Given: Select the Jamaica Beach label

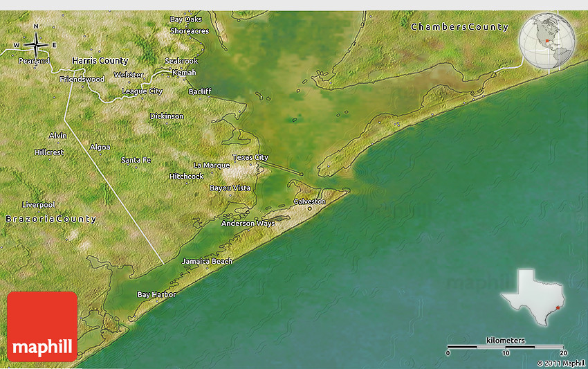Looking at the screenshot, I should point(207,261).
